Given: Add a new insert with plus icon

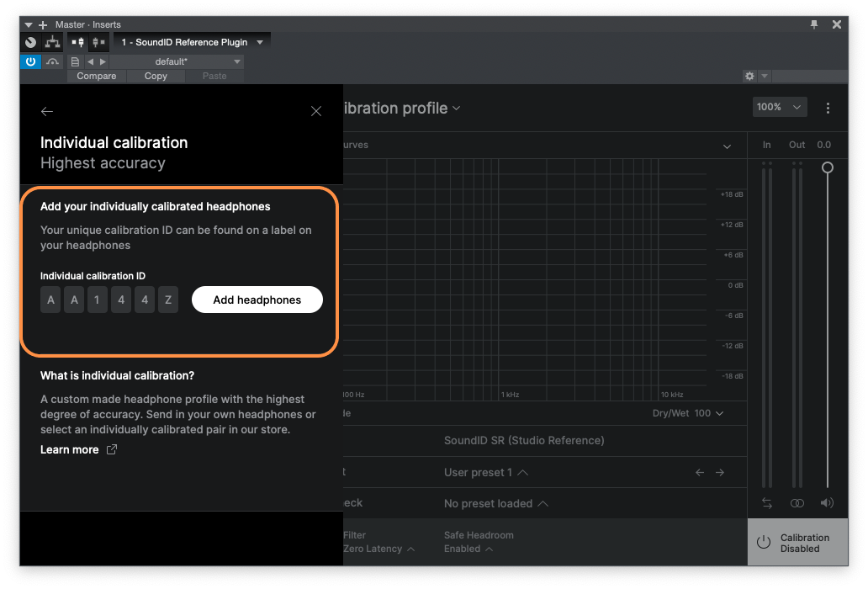Looking at the screenshot, I should pos(43,25).
